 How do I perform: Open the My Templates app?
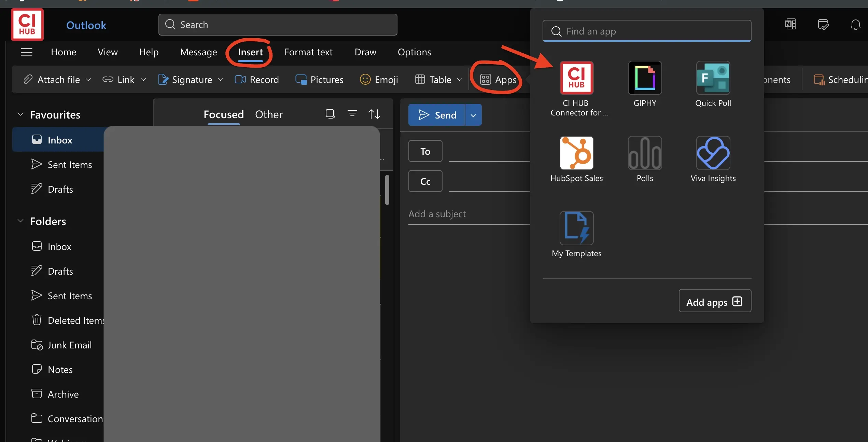click(x=577, y=234)
